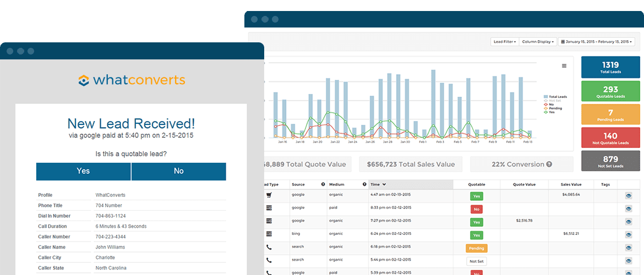Click eye icon for 7:27 pm lead
Viewport: 644px width, 275px height.
629,222
